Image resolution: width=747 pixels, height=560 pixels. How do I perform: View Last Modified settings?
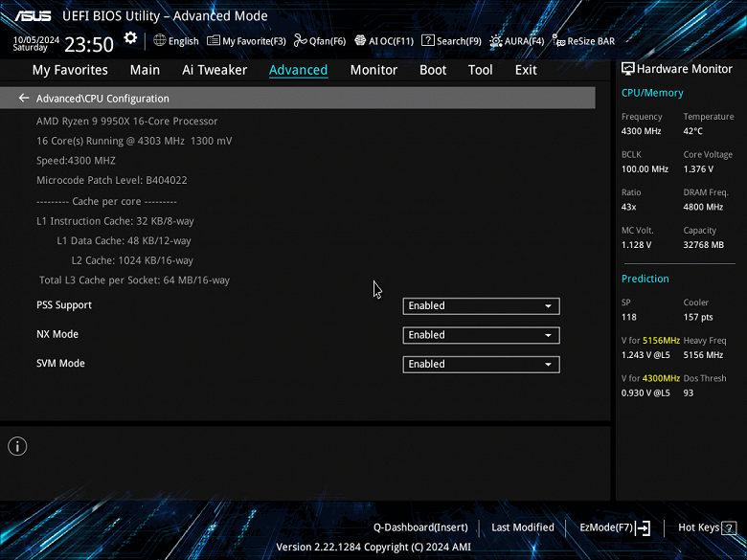pos(523,527)
